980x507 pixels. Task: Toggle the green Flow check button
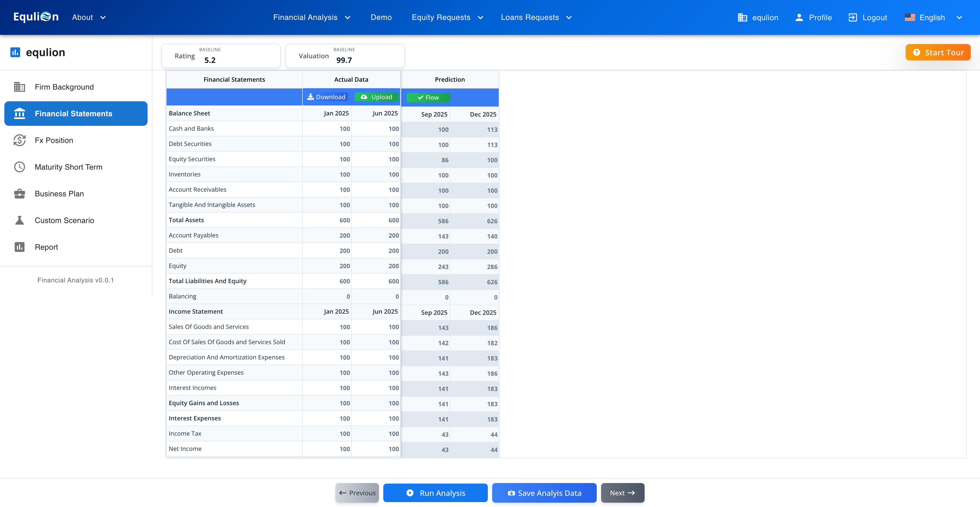point(428,97)
